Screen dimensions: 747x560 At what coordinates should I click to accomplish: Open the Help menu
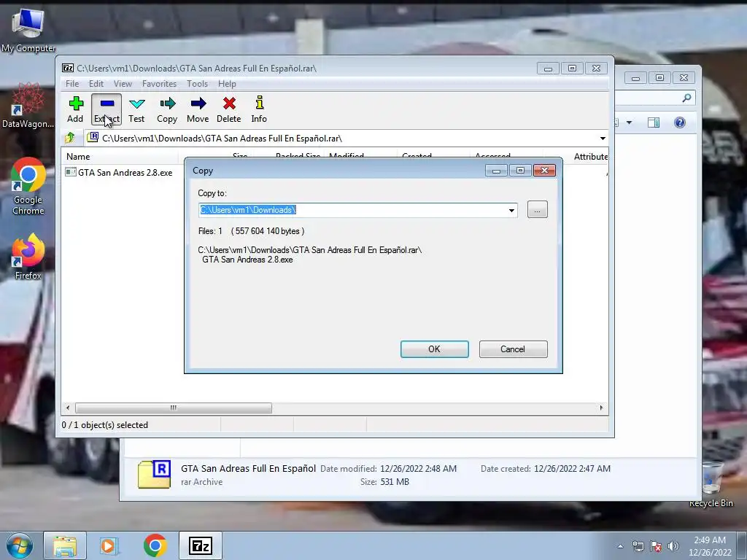coord(228,84)
